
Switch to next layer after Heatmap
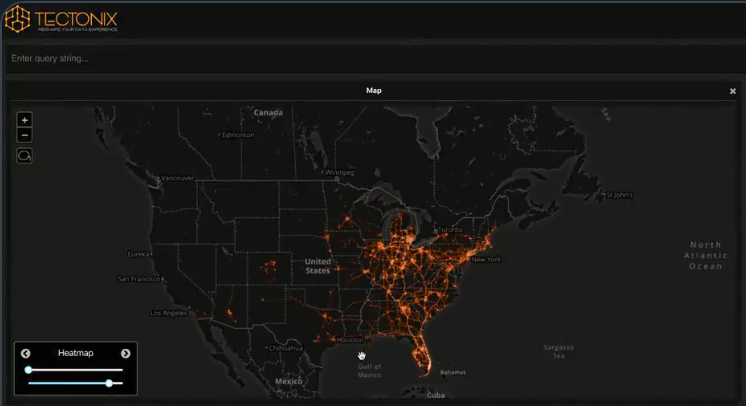[125, 353]
